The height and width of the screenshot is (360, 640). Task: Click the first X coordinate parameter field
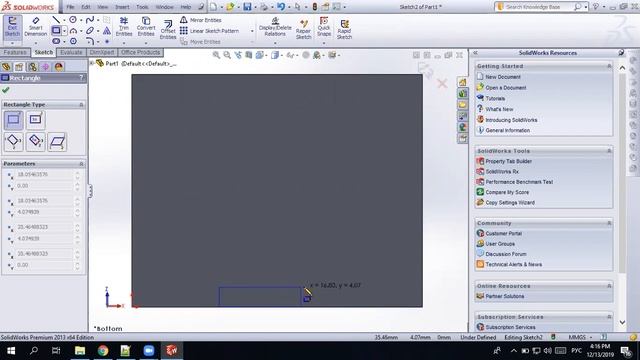pyautogui.click(x=44, y=174)
